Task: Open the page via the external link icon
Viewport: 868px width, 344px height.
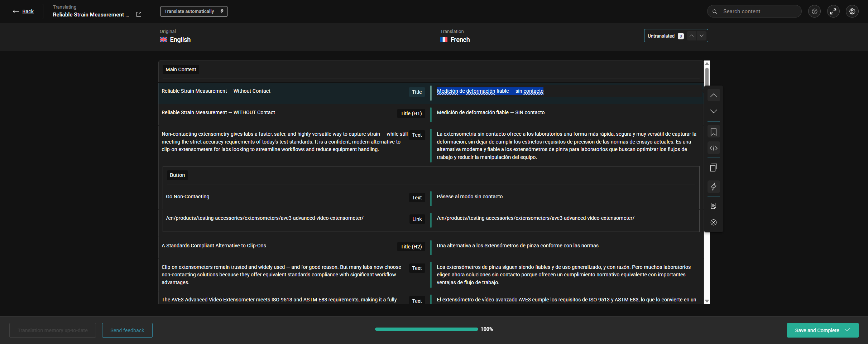Action: click(139, 14)
